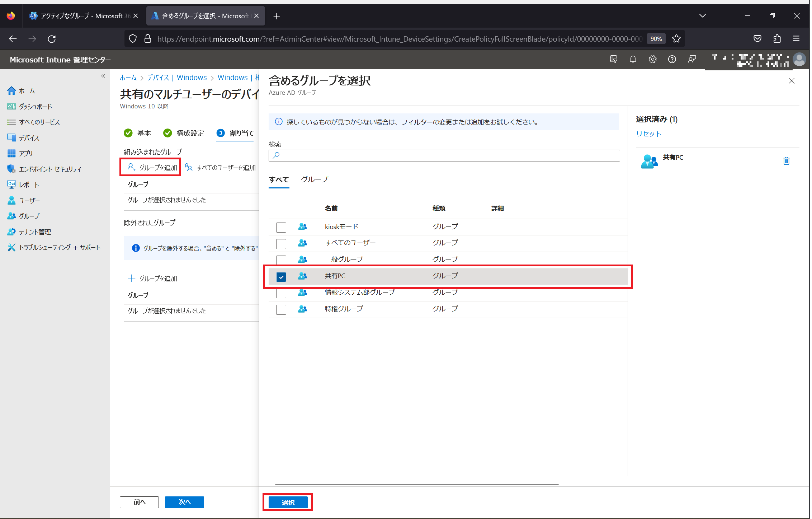Viewport: 812px width, 519px height.
Task: Open the Home item in sidebar
Action: point(22,91)
